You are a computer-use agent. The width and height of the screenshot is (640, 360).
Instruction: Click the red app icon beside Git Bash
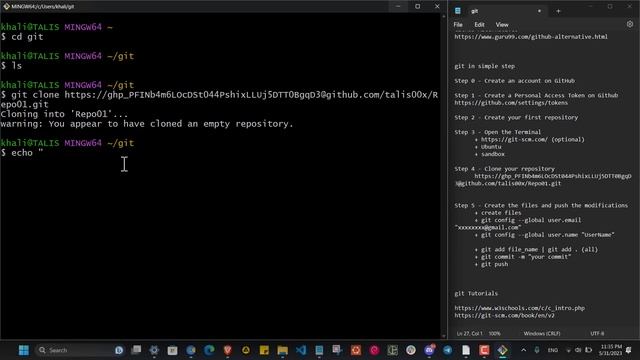click(484, 350)
